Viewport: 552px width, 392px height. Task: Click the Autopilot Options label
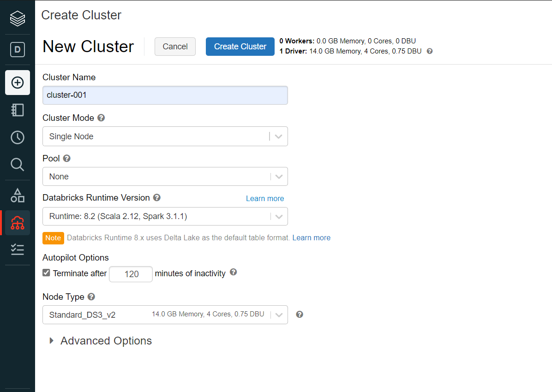(76, 258)
